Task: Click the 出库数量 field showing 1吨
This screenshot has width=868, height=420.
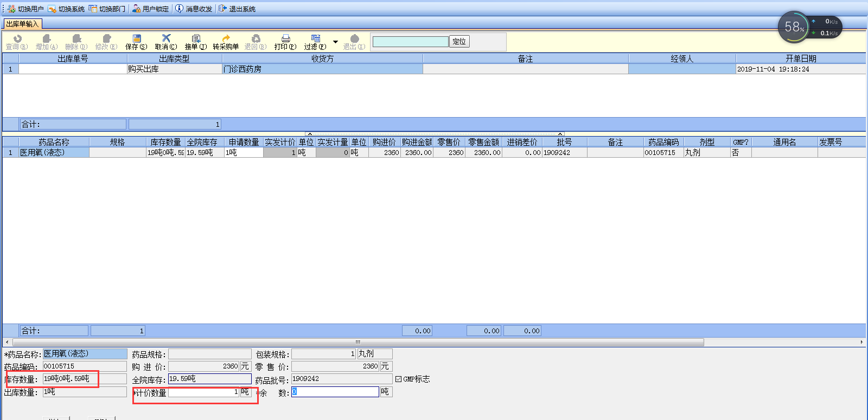Action: pos(85,392)
